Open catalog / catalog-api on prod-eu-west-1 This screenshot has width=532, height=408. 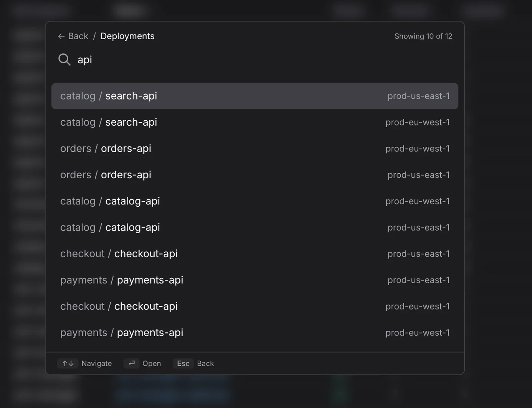[x=255, y=201]
